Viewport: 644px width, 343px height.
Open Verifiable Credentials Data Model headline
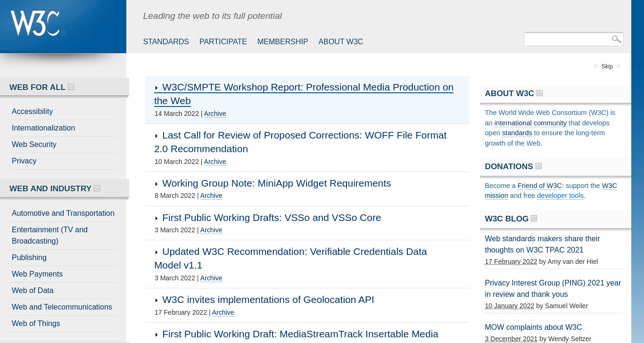(x=290, y=258)
